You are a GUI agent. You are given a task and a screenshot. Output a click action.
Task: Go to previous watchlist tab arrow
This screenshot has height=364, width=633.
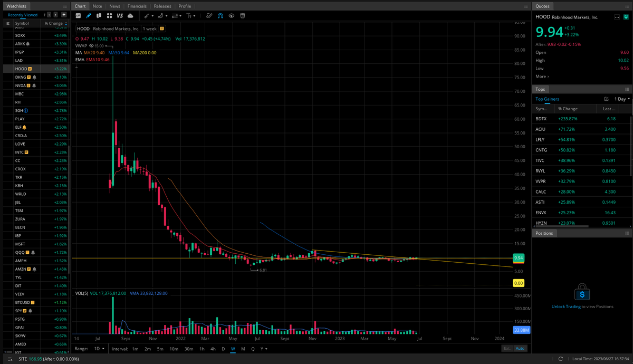click(49, 15)
